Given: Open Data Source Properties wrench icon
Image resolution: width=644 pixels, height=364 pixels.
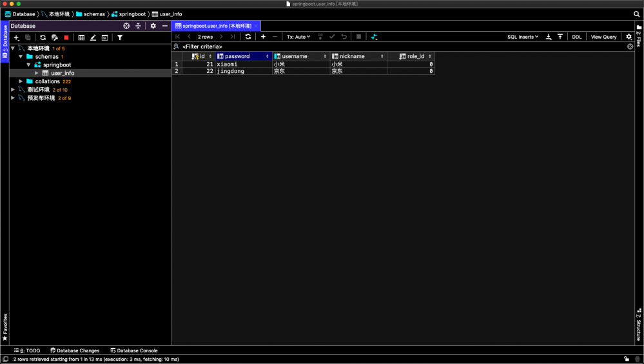Looking at the screenshot, I should point(55,37).
